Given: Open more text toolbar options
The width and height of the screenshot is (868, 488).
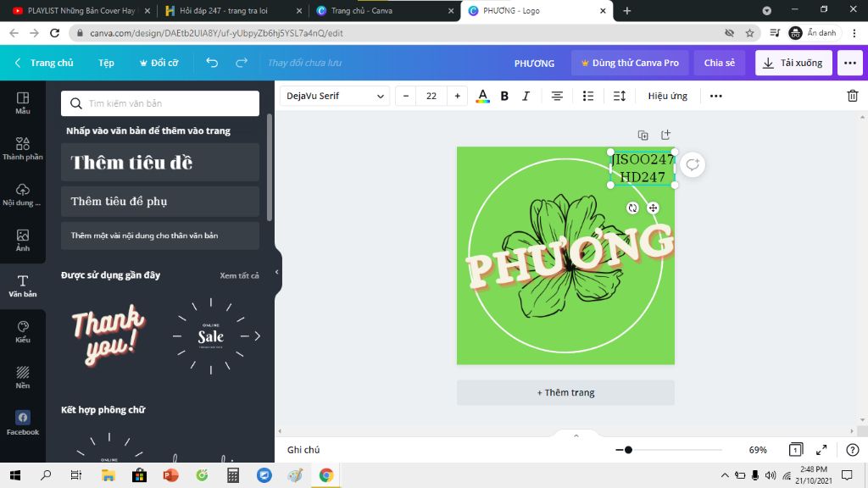Looking at the screenshot, I should point(715,97).
